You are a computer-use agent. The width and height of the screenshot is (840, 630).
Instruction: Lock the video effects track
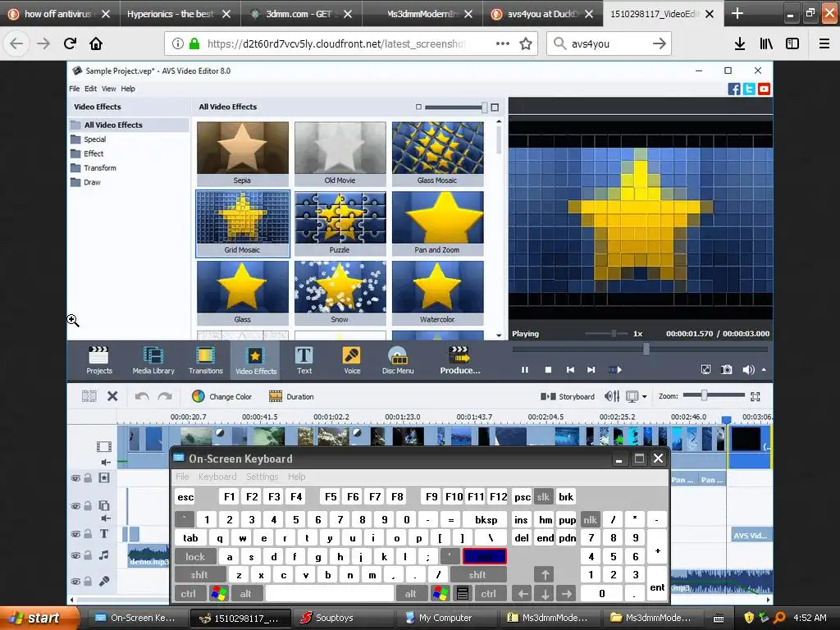87,478
